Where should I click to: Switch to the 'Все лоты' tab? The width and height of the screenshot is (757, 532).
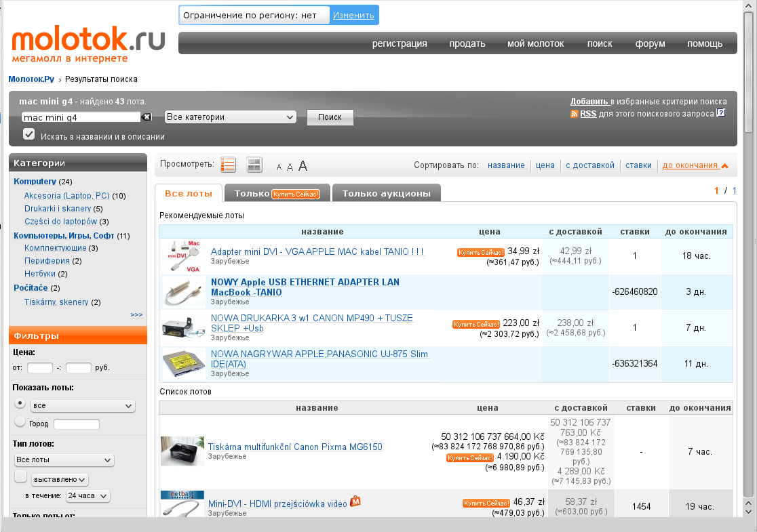(x=189, y=193)
